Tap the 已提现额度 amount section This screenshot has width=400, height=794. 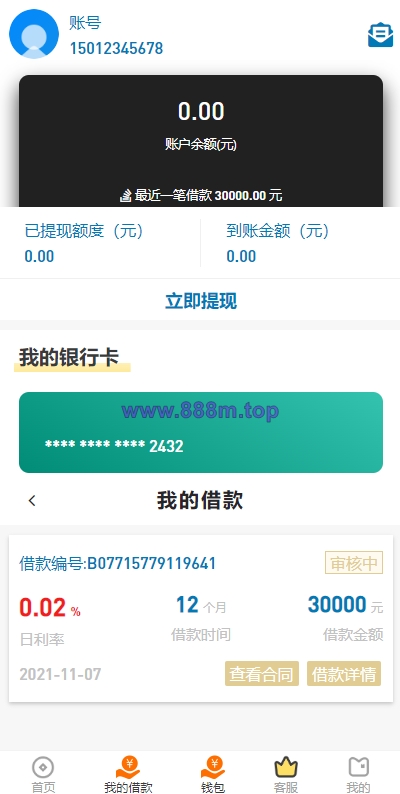(x=100, y=243)
